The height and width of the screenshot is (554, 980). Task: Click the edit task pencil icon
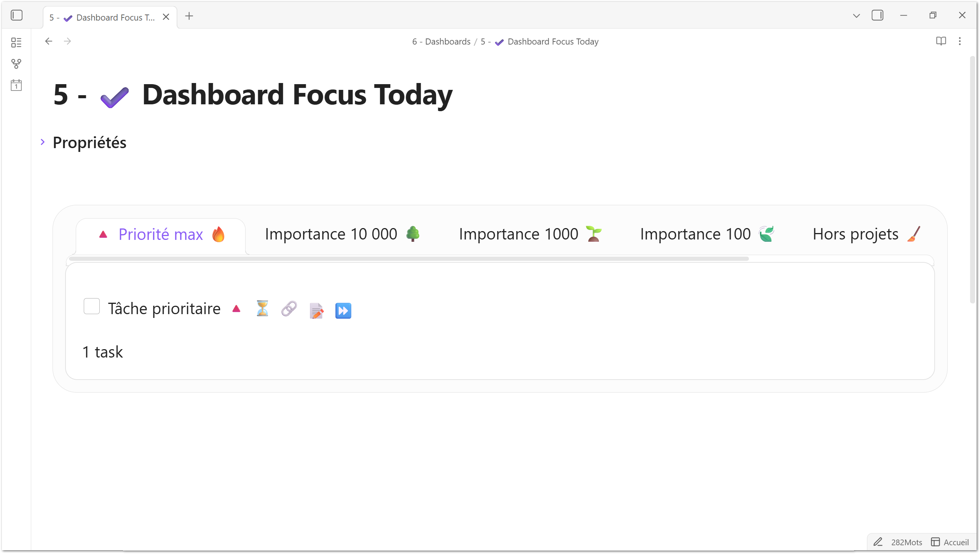(316, 311)
